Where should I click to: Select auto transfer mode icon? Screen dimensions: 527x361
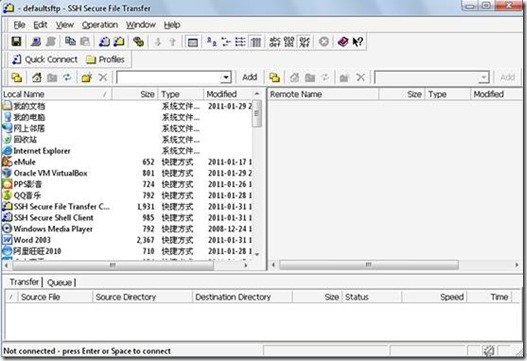(x=305, y=42)
